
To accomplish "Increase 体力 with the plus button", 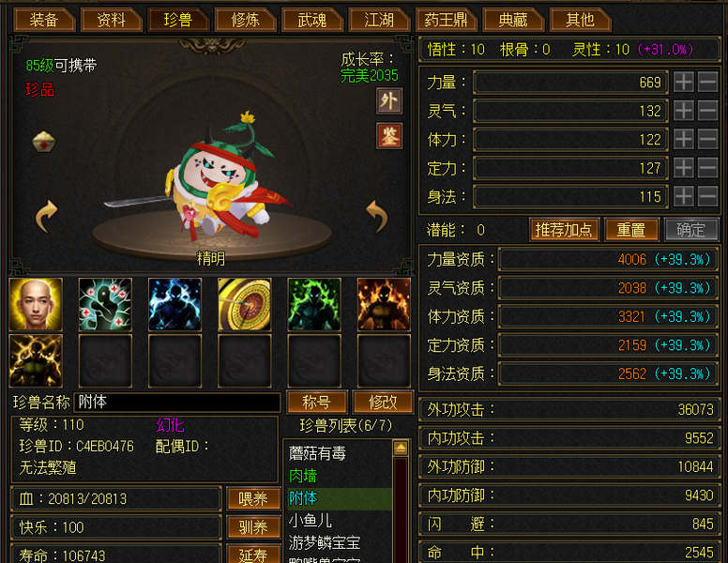I will click(684, 139).
